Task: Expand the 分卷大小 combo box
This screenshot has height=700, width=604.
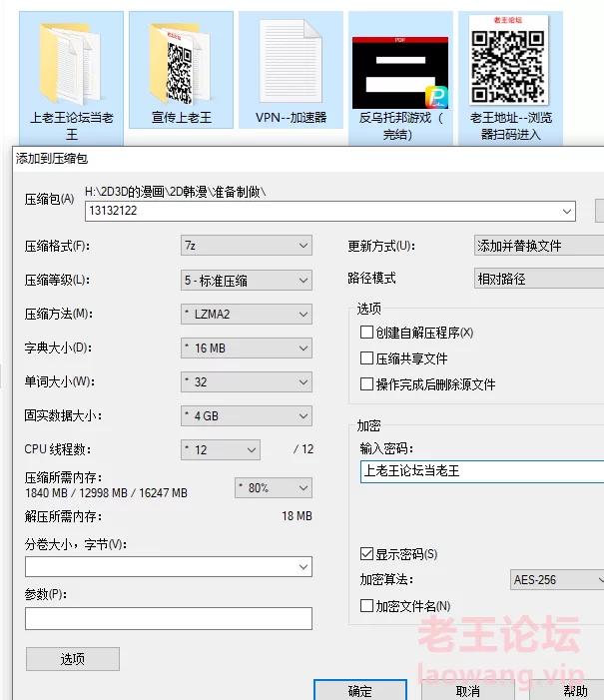Action: click(x=169, y=567)
